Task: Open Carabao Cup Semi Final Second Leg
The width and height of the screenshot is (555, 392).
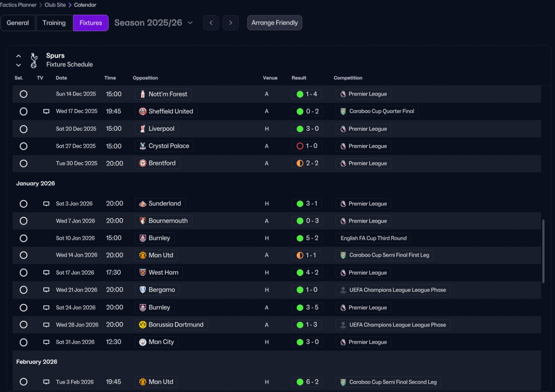Action: tap(388, 382)
